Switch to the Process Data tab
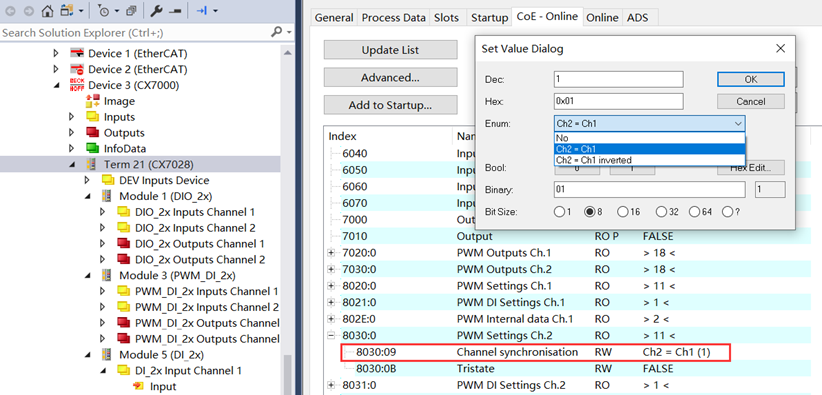Viewport: 822px width, 395px height. tap(394, 18)
